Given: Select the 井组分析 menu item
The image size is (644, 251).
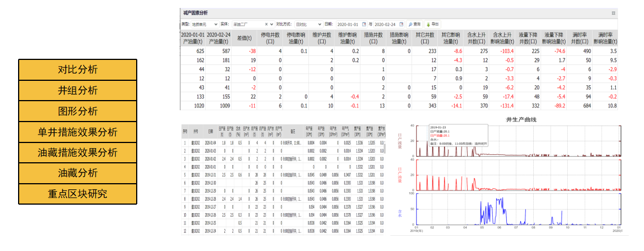Looking at the screenshot, I should point(78,90).
